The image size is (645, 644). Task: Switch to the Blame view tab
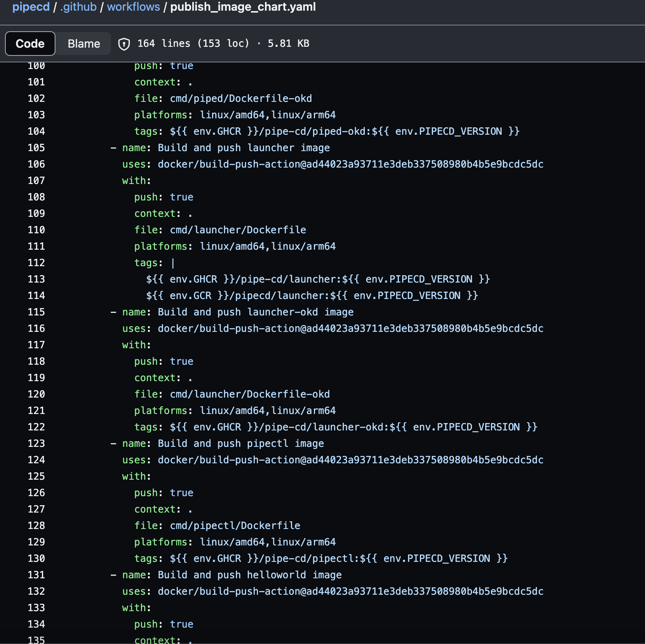[84, 44]
